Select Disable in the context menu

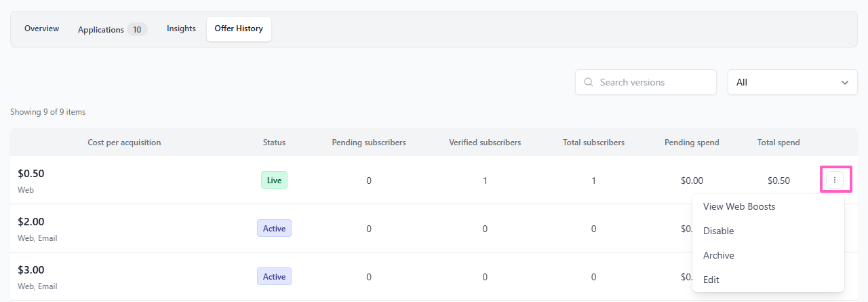pyautogui.click(x=718, y=231)
